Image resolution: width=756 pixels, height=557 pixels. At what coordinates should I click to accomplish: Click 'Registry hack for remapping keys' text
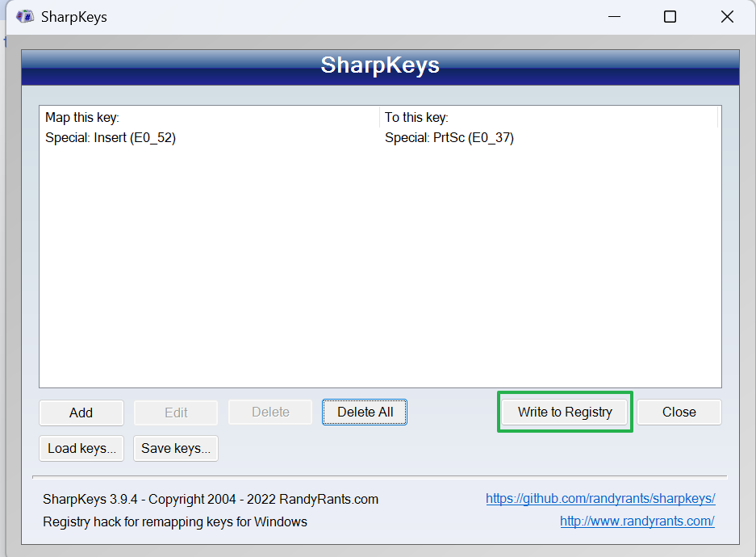[x=175, y=521]
